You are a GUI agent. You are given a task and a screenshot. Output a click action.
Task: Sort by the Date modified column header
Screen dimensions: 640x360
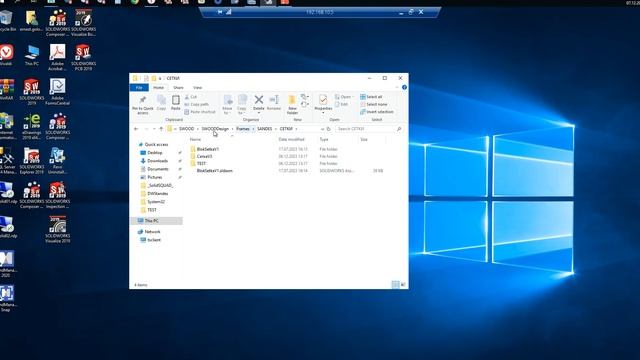tap(291, 139)
